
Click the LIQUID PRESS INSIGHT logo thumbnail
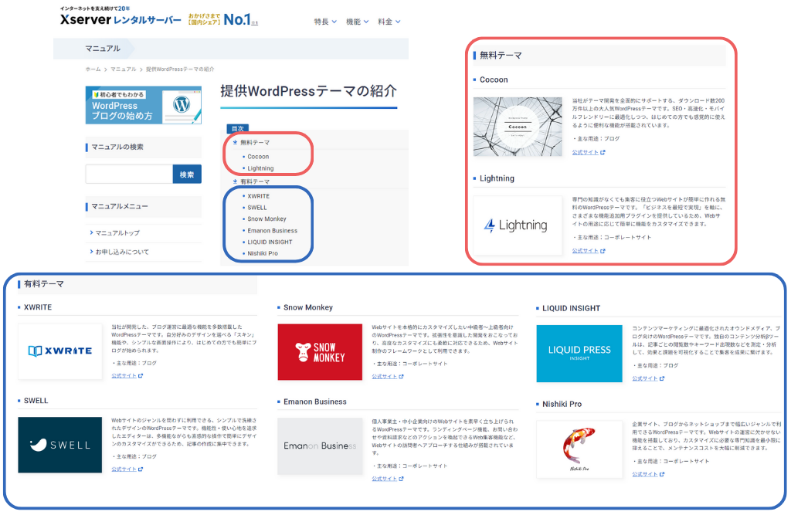(x=579, y=354)
